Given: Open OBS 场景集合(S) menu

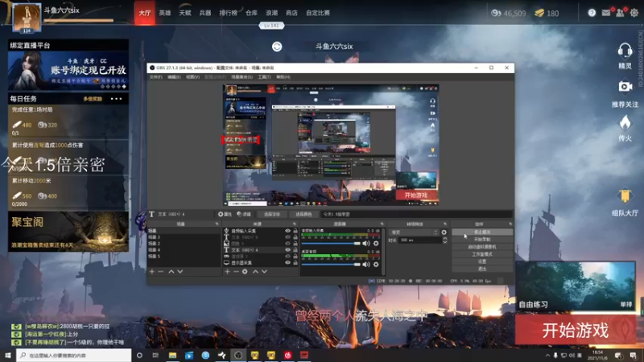Looking at the screenshot, I should click(242, 77).
